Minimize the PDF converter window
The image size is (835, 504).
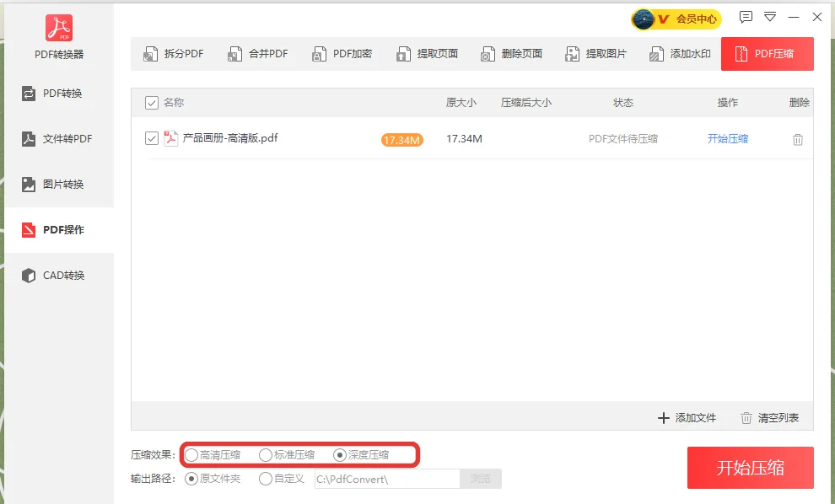[x=794, y=17]
